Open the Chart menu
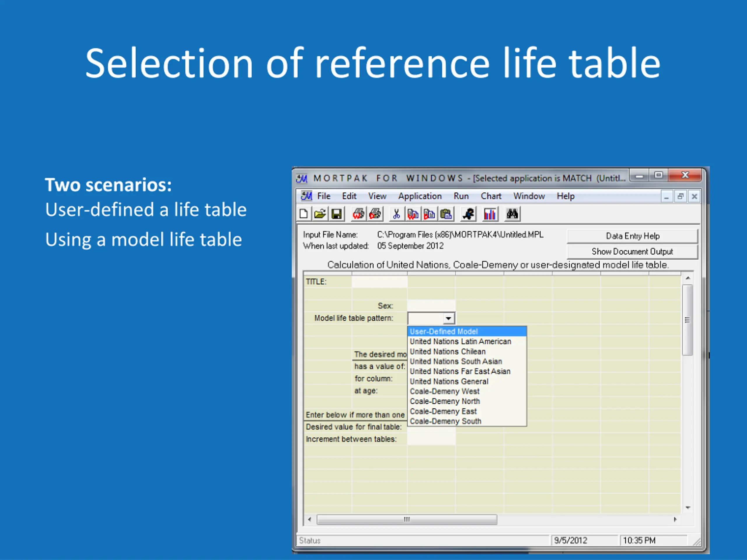Screen dimensions: 747x560 [491, 196]
